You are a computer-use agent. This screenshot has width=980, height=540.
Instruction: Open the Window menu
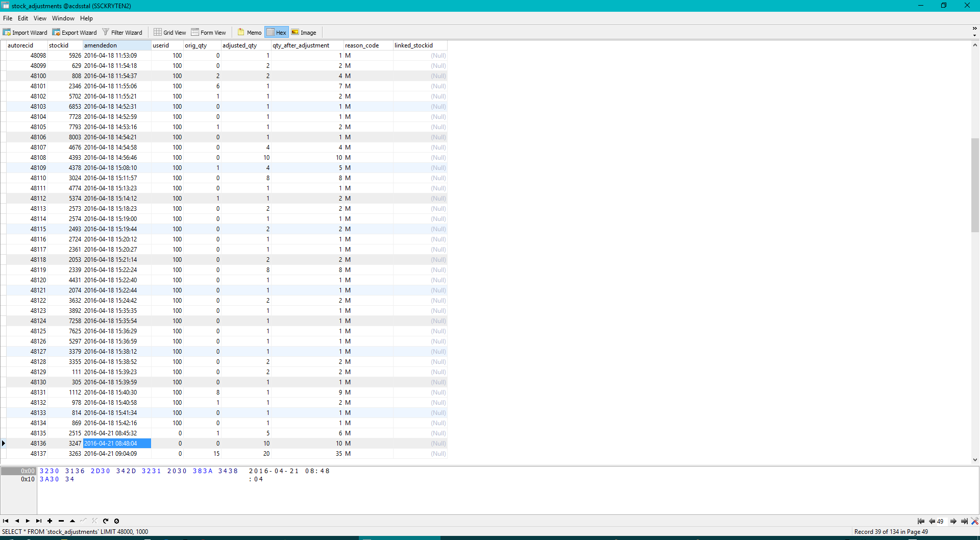coord(63,18)
